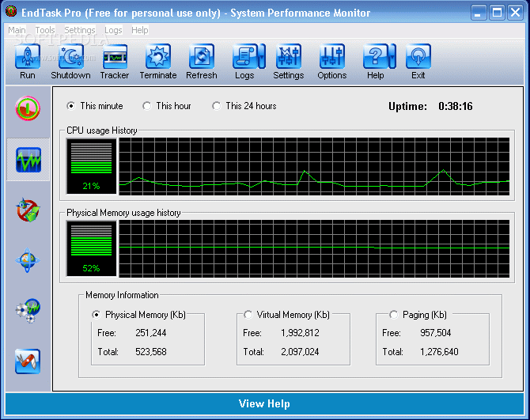Click the Uptime 0:38:16 value
Viewport: 530px width, 420px height.
click(x=456, y=107)
